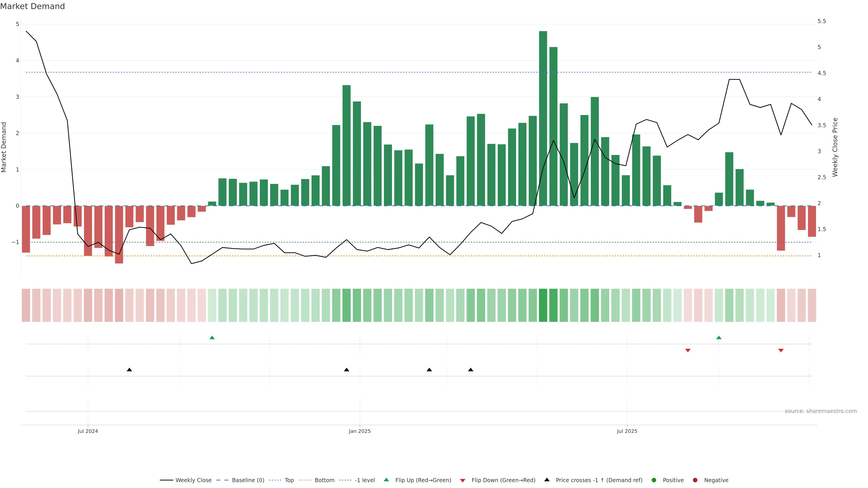Toggle the Top dotted line legend entry
The width and height of the screenshot is (868, 488).
point(289,480)
